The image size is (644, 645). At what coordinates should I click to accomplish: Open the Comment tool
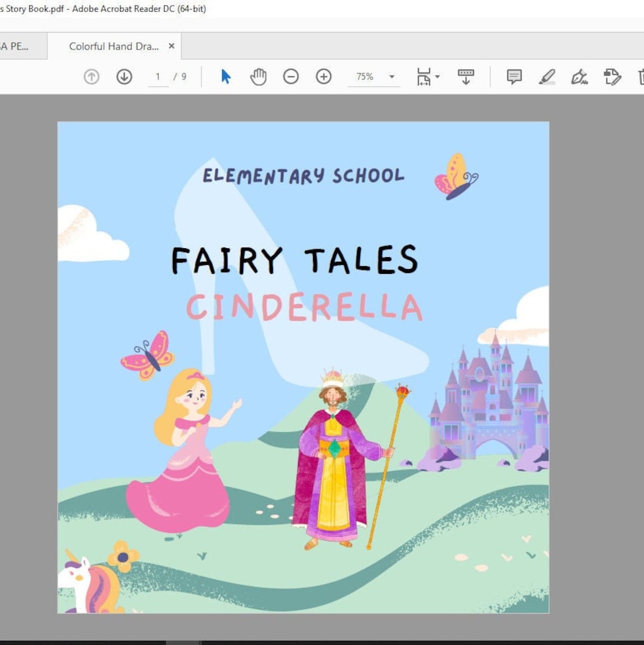coord(513,76)
